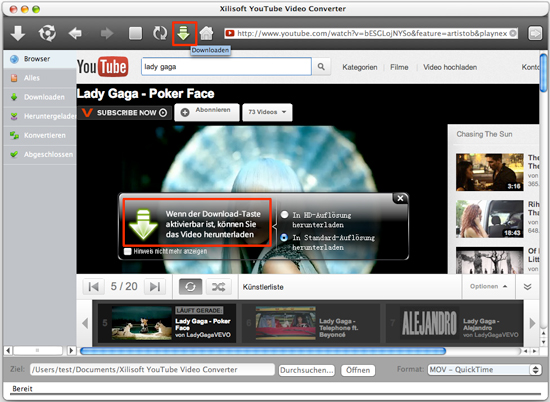550x402 pixels.
Task: Open the Format MOV - QuickTime dropdown
Action: (484, 369)
